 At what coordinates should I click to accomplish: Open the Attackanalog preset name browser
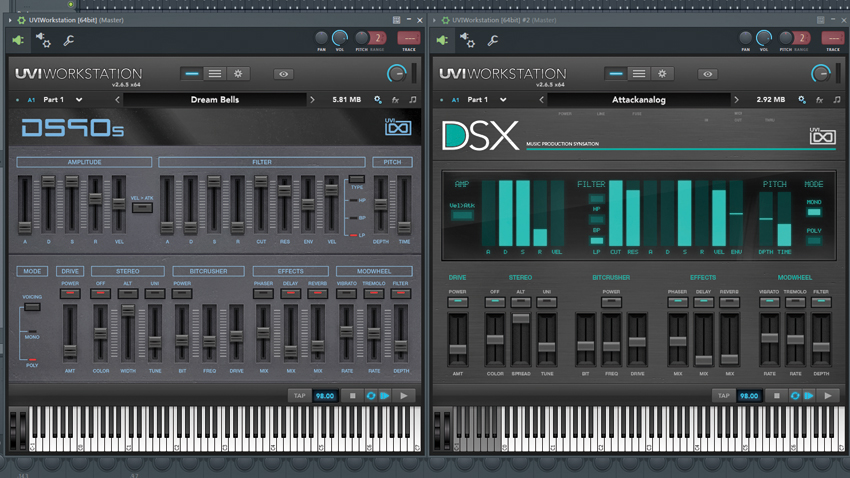(x=639, y=100)
